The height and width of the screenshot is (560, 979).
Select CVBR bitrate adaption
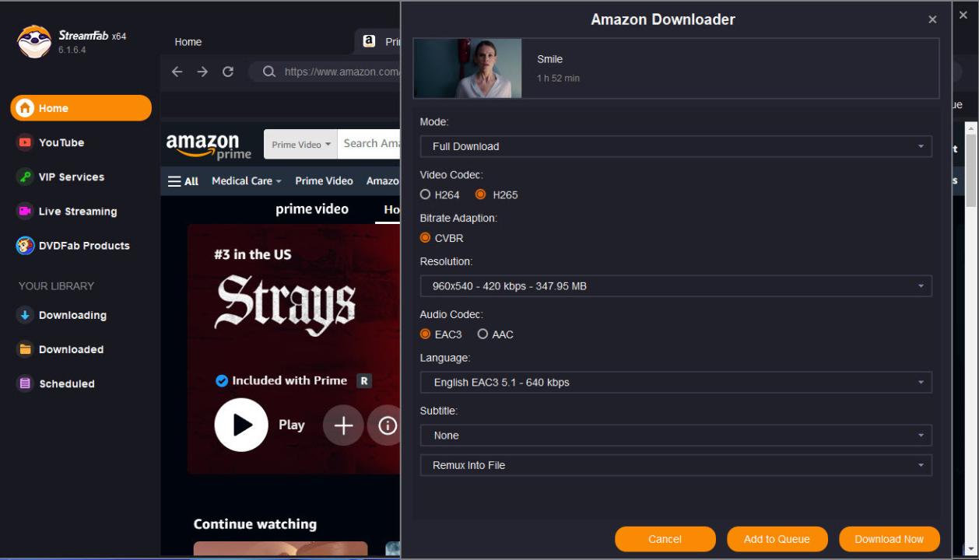click(x=441, y=238)
